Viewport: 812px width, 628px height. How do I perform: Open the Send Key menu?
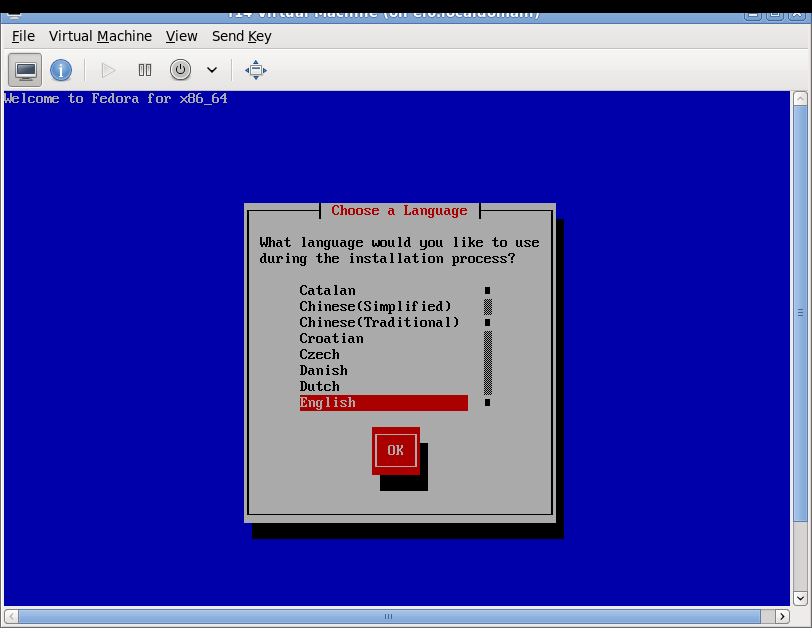point(241,36)
